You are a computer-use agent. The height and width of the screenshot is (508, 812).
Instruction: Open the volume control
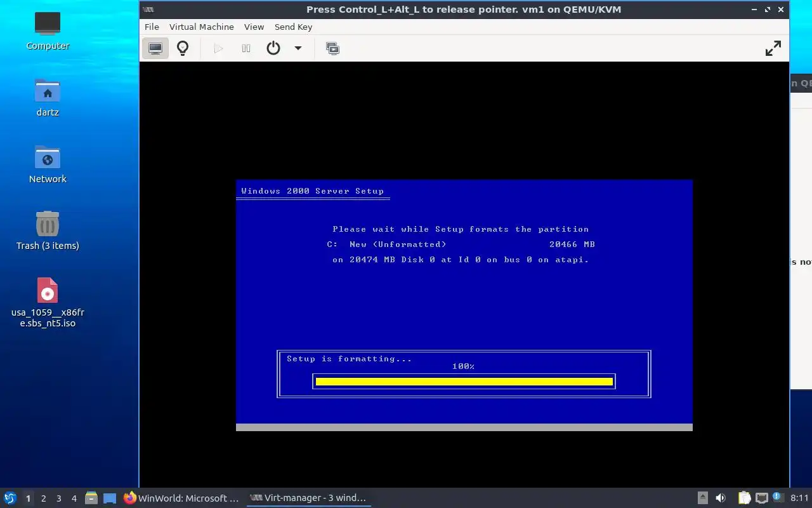coord(721,498)
